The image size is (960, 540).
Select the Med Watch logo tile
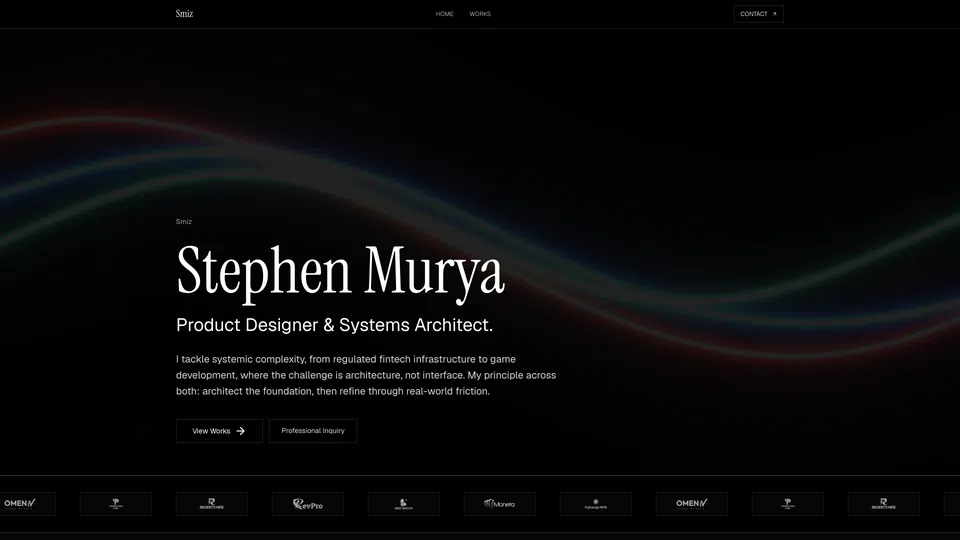tap(403, 504)
